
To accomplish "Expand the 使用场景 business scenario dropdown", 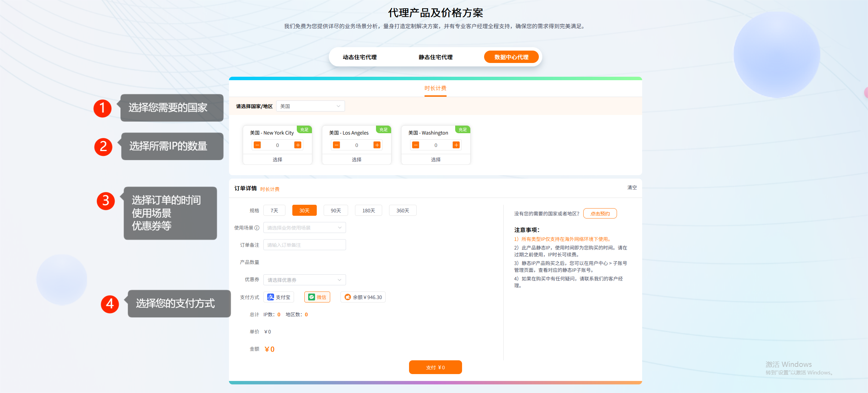I will 304,227.
